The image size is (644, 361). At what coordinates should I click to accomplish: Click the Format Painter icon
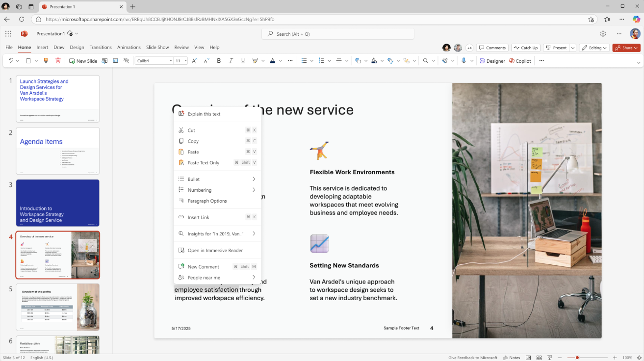[x=46, y=61]
